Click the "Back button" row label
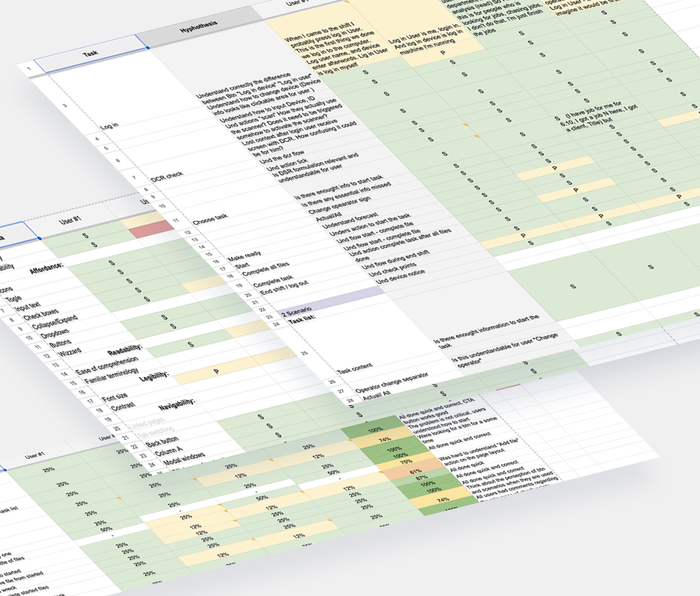 click(162, 442)
